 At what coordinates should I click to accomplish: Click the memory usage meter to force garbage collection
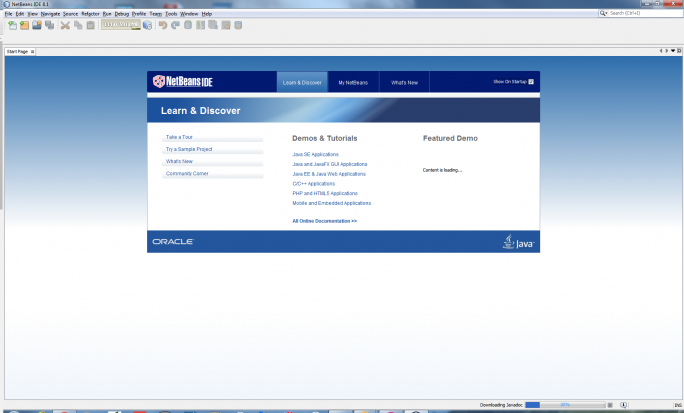(121, 25)
